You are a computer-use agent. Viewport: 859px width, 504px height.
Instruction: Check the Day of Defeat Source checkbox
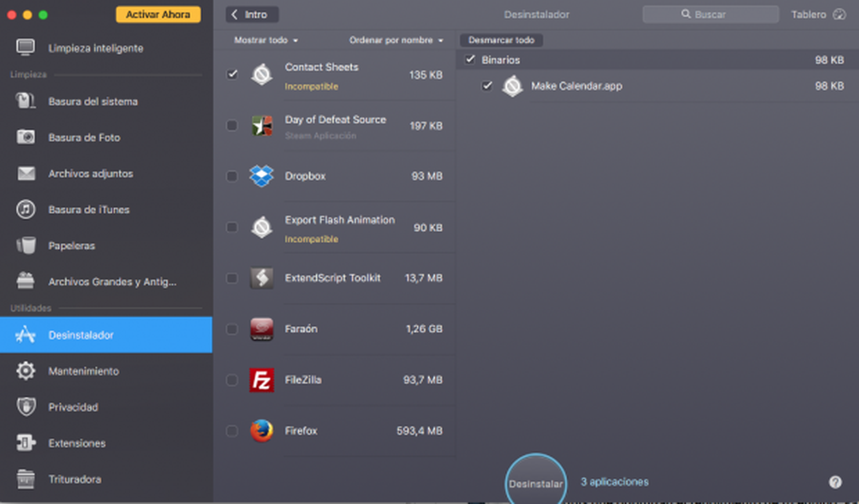(232, 125)
